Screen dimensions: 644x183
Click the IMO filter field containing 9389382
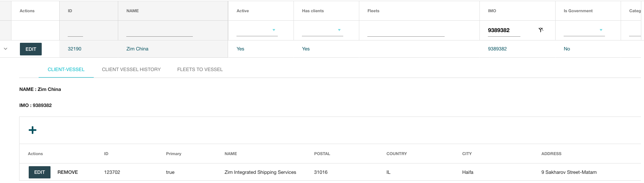(x=504, y=30)
